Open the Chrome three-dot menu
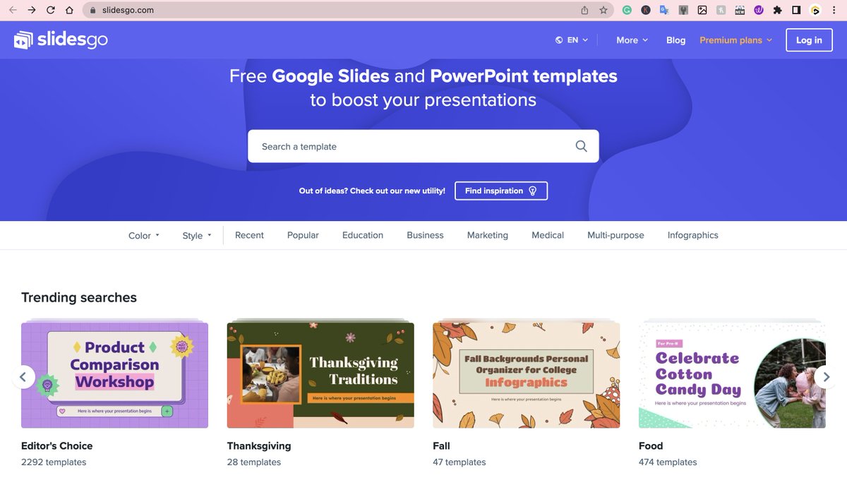847x504 pixels. click(834, 10)
